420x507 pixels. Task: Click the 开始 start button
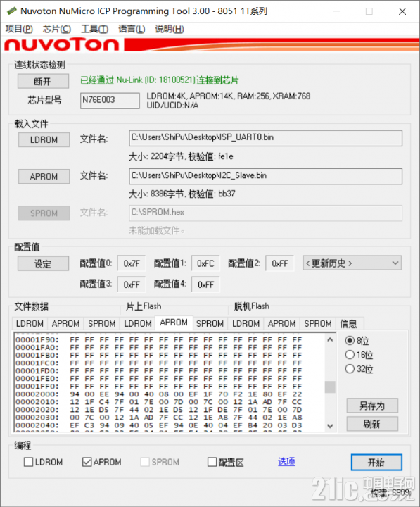(376, 463)
